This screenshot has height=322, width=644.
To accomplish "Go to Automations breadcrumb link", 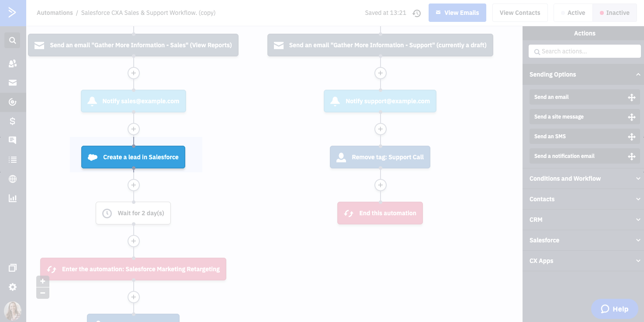I will pyautogui.click(x=55, y=13).
